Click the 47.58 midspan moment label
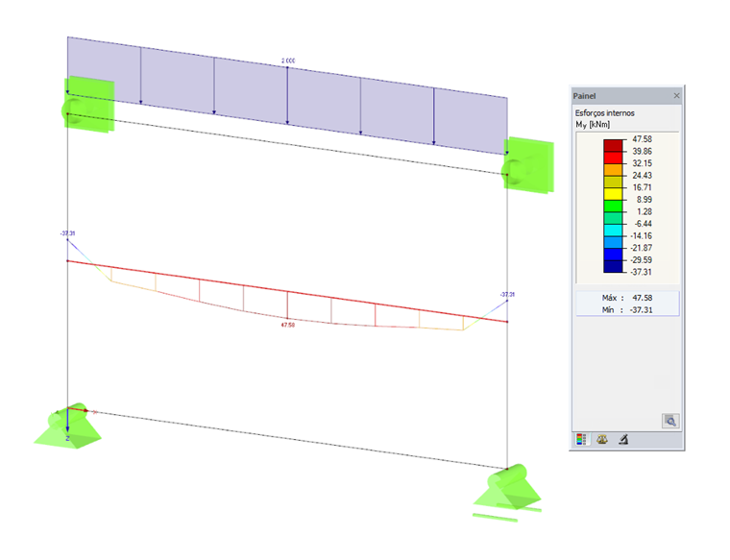The height and width of the screenshot is (560, 730). pos(288,325)
